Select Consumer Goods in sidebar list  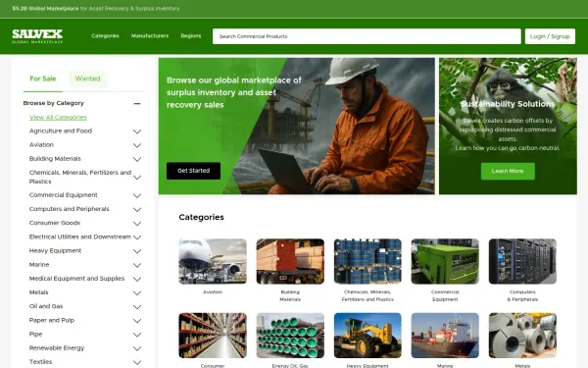pos(54,223)
